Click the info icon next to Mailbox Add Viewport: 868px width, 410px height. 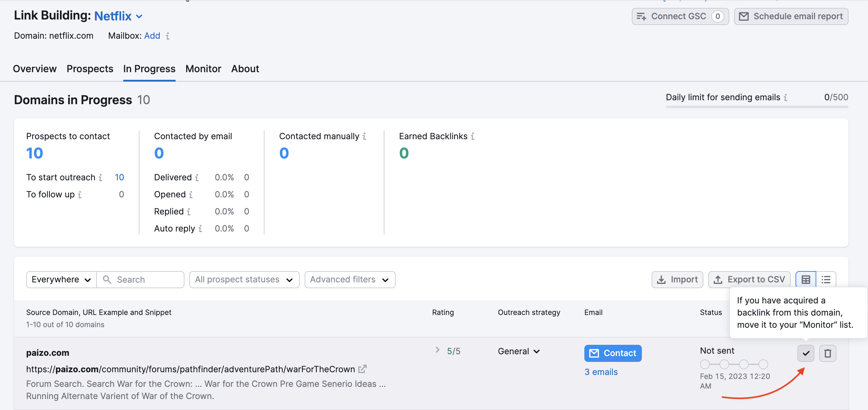167,36
